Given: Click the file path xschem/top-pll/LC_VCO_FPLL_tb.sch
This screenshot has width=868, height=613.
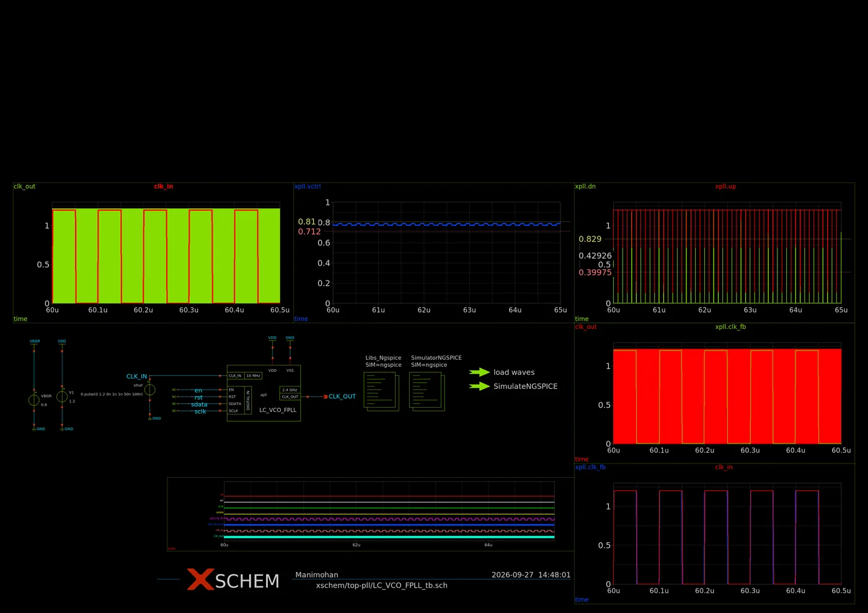Looking at the screenshot, I should pos(382,585).
